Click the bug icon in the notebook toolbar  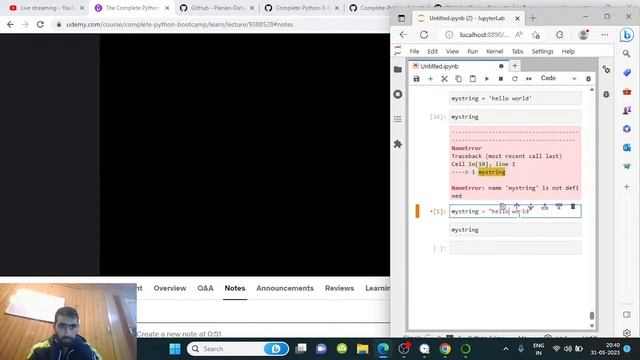click(588, 79)
